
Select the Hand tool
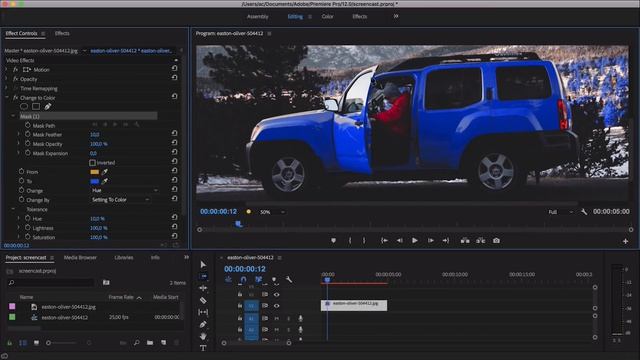point(203,336)
